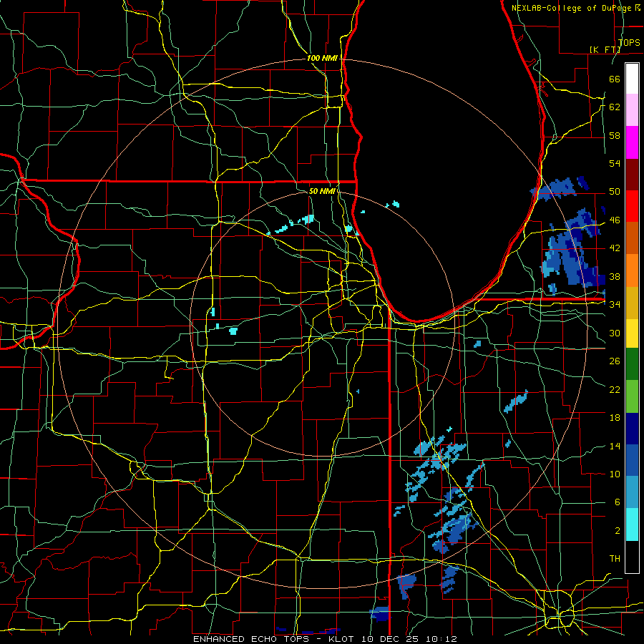
Task: Click the 'TOPS' legend heading
Action: tap(629, 42)
